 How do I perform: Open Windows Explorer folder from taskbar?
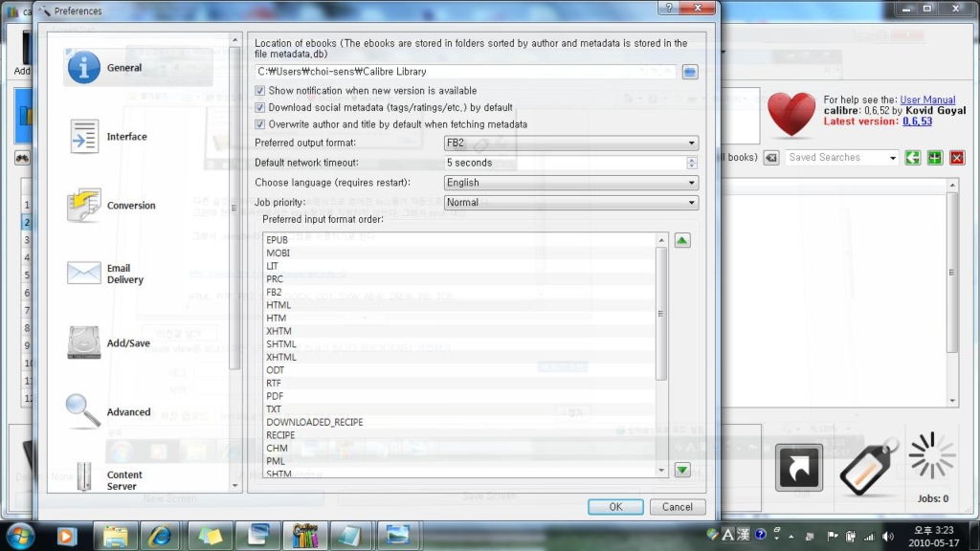click(115, 536)
